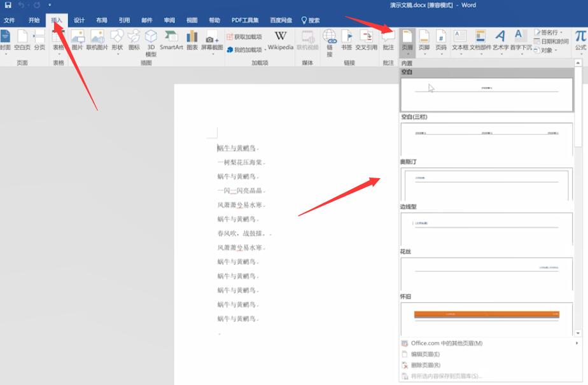Image resolution: width=588 pixels, height=385 pixels.
Task: Open My Add-ins (我的加载项) dropdown
Action: (246, 50)
